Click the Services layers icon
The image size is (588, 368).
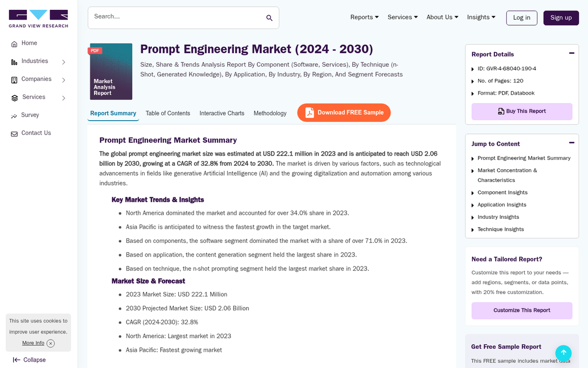coord(14,98)
